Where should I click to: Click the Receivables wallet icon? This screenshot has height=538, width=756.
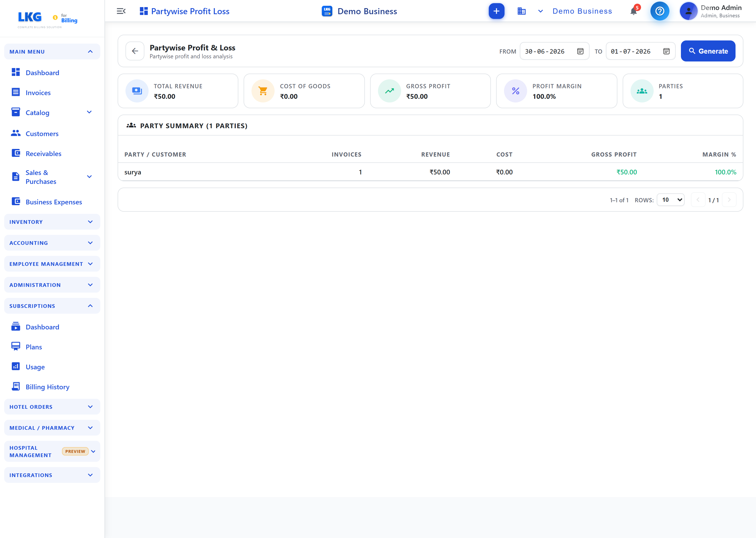[15, 153]
